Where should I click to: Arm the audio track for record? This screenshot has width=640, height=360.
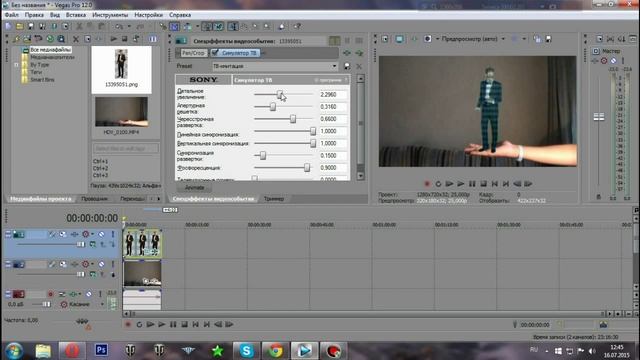coord(51,294)
